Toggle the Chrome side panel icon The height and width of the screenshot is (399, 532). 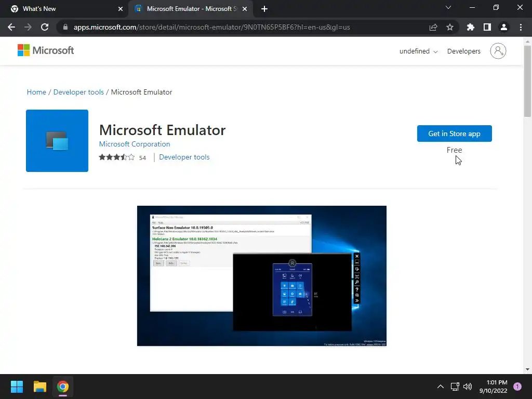pos(487,27)
